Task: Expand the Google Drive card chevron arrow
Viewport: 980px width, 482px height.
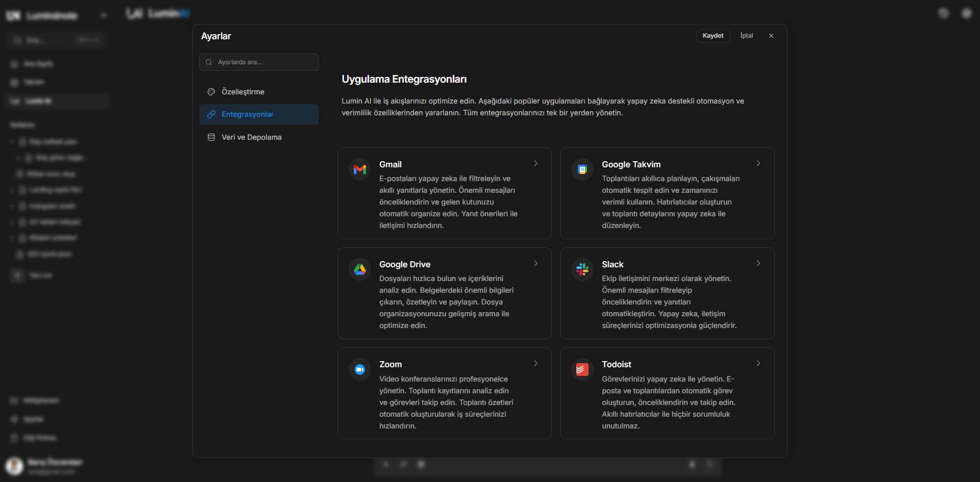Action: [536, 263]
